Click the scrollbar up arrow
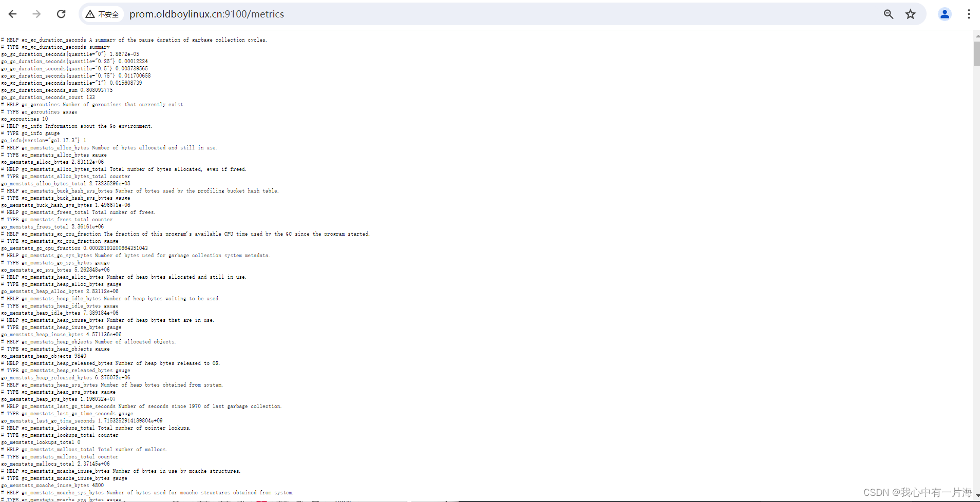 tap(976, 36)
